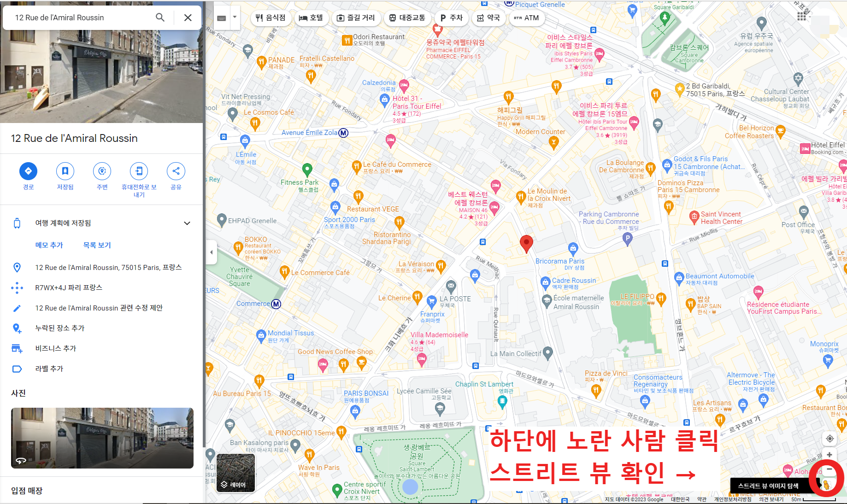The width and height of the screenshot is (847, 504).
Task: Open the input tools dropdown arrow
Action: pyautogui.click(x=235, y=18)
